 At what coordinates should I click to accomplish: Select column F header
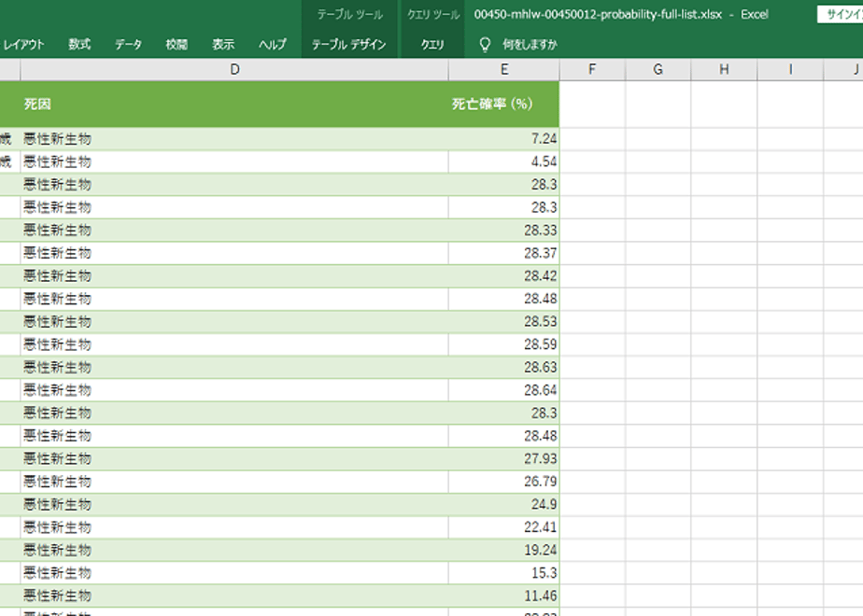(x=592, y=69)
